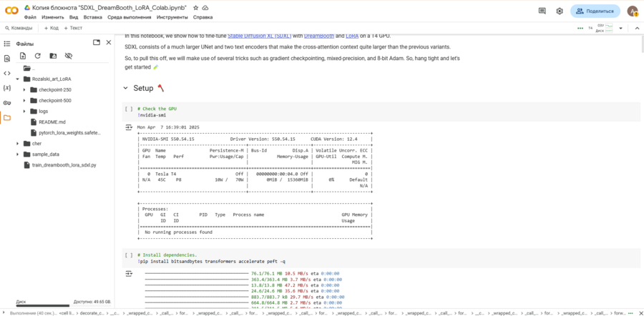The height and width of the screenshot is (316, 644).
Task: Open the RAM and disk usage graphs
Action: pos(604,29)
